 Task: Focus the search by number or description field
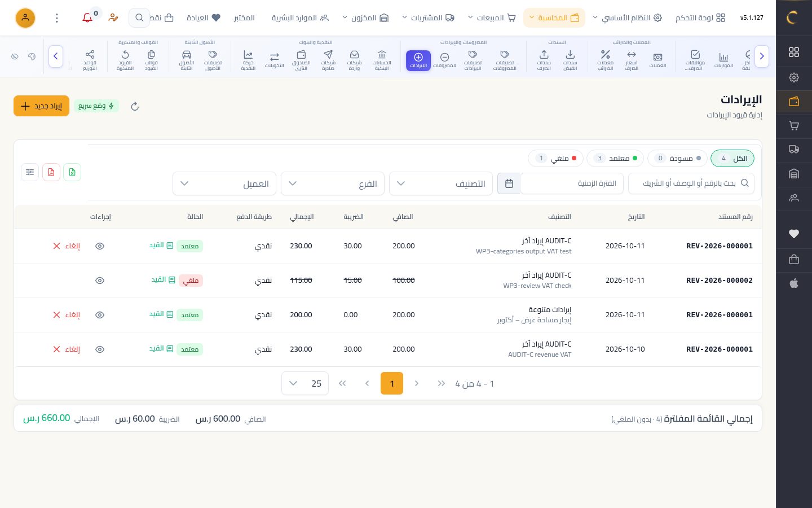click(691, 183)
